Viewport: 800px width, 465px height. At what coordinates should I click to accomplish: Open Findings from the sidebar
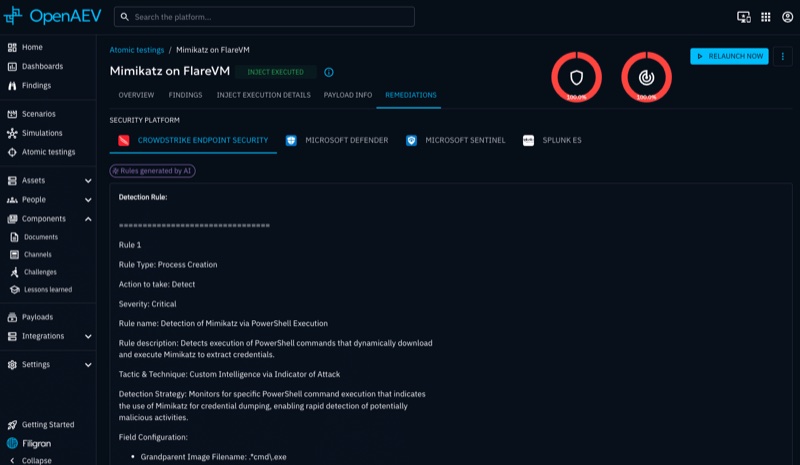pos(36,85)
